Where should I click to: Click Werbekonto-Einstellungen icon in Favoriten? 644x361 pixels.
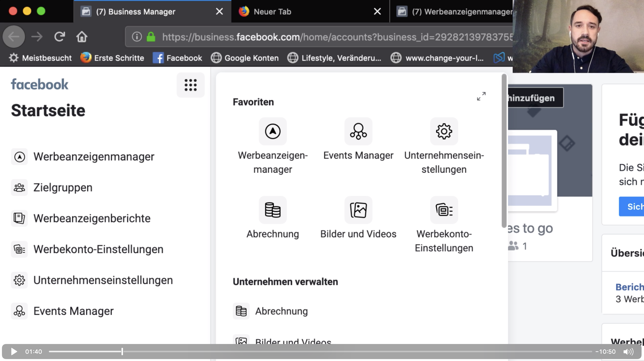pos(444,210)
